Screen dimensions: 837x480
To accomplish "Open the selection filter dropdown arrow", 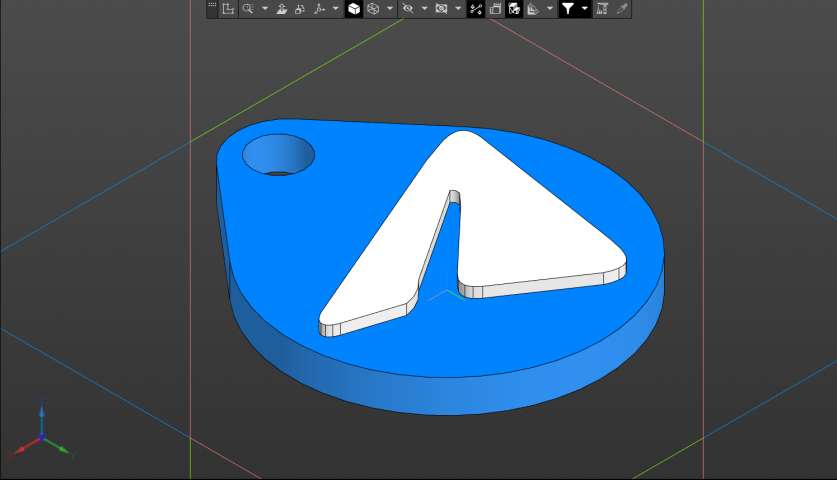I will point(585,9).
